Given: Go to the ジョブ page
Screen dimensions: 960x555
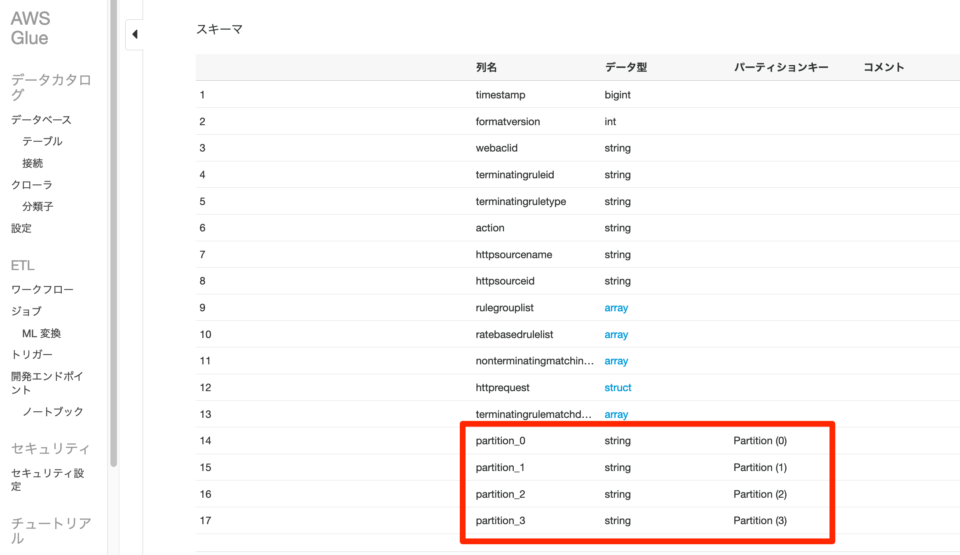Looking at the screenshot, I should click(26, 311).
